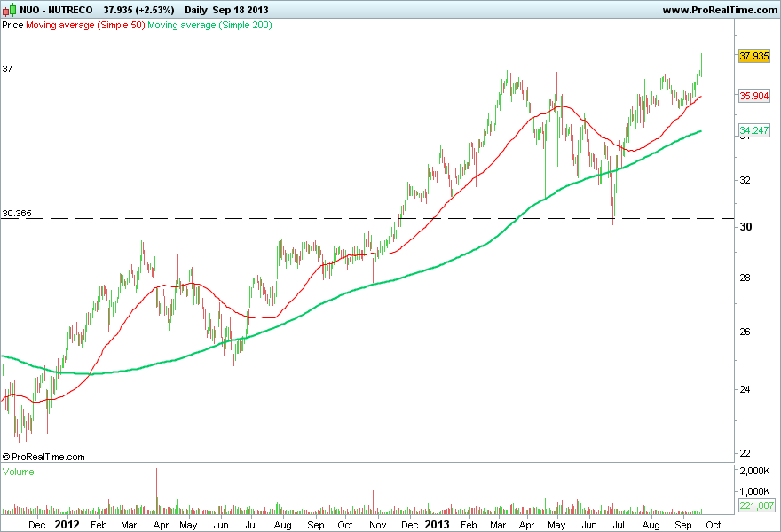Click the 22 tick on the price axis
Image resolution: width=781 pixels, height=532 pixels.
(x=745, y=453)
